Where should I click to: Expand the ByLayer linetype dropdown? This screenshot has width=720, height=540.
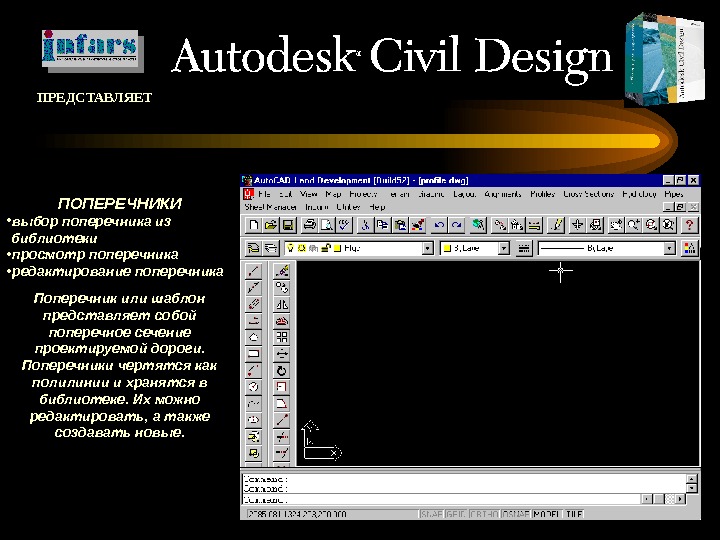[670, 248]
